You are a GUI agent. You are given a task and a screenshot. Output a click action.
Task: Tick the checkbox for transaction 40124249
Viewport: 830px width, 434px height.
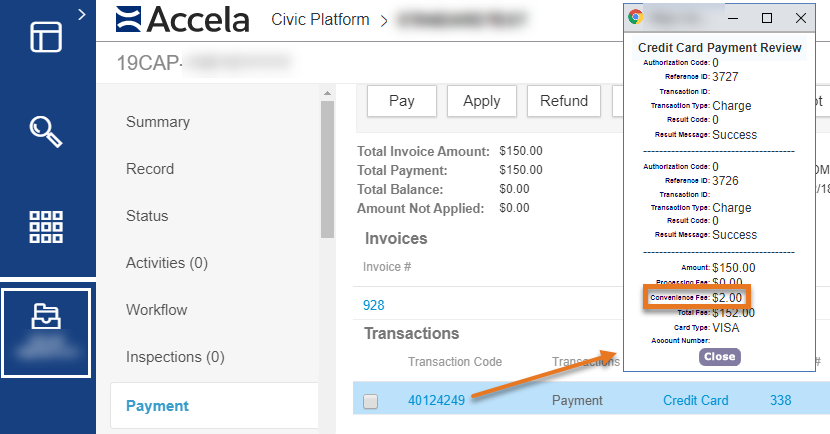(x=371, y=401)
